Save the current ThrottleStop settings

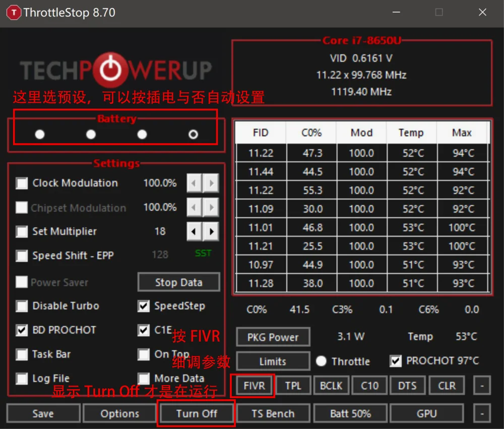click(43, 413)
